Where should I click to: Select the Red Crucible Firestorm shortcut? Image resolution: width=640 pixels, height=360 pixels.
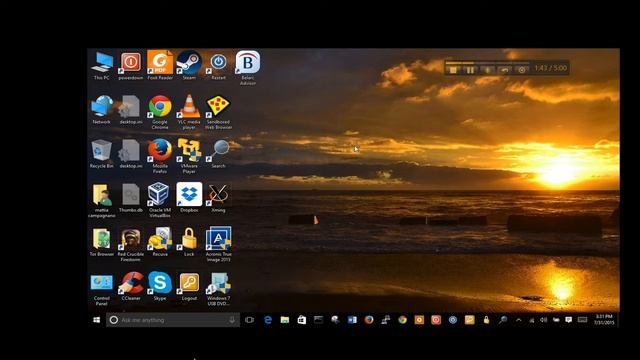pos(131,244)
